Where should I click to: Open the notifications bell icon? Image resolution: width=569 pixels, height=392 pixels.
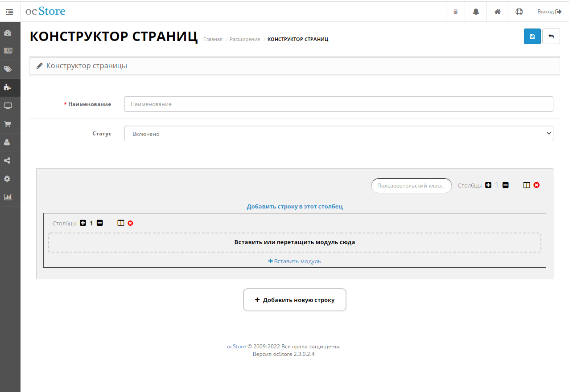pos(476,12)
